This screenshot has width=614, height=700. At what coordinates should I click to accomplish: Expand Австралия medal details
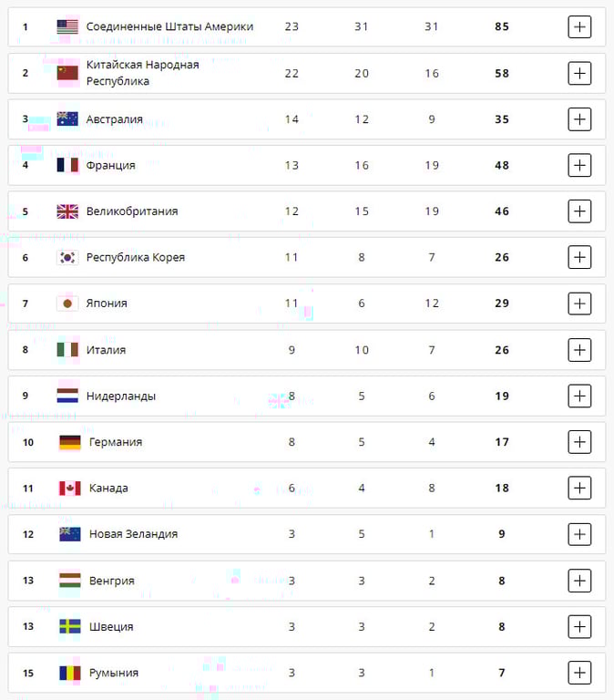[579, 119]
